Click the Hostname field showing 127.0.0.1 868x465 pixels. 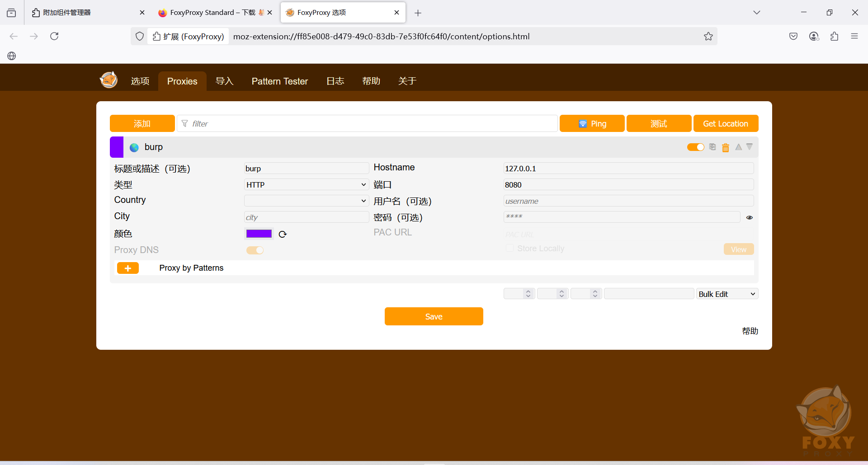628,168
